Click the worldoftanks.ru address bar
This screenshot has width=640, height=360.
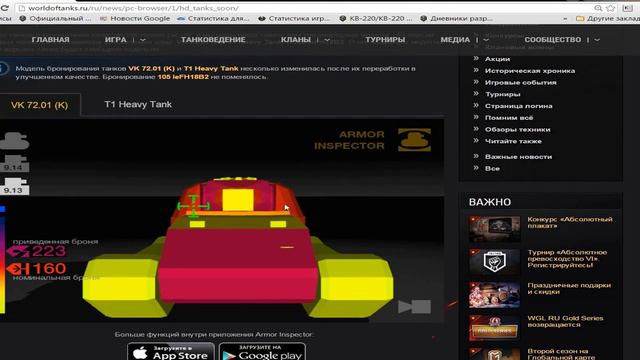[x=302, y=8]
